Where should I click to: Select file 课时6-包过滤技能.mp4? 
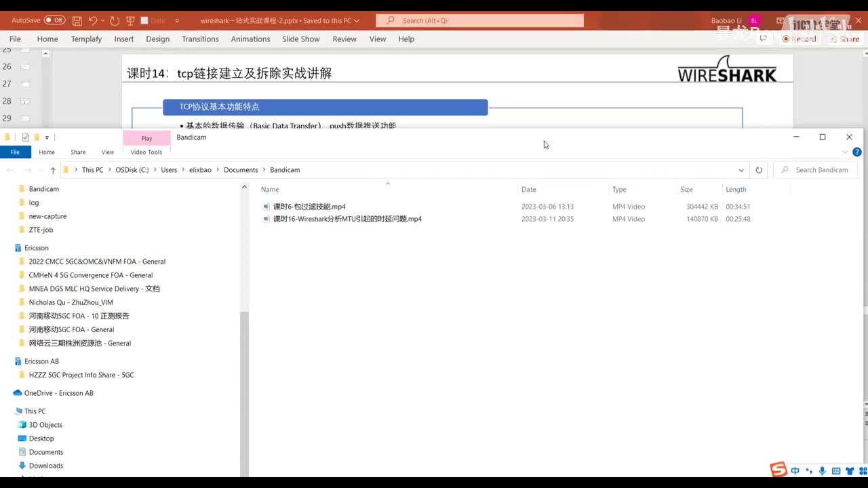[309, 207]
